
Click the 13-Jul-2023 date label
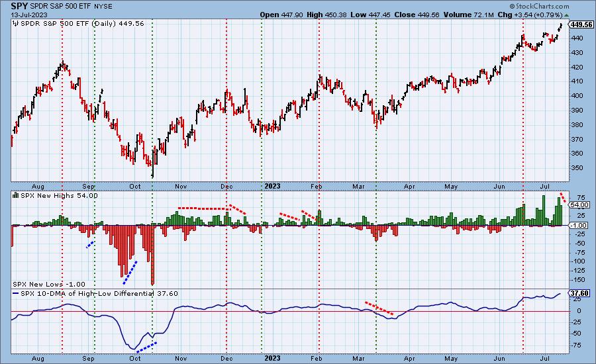(x=29, y=15)
